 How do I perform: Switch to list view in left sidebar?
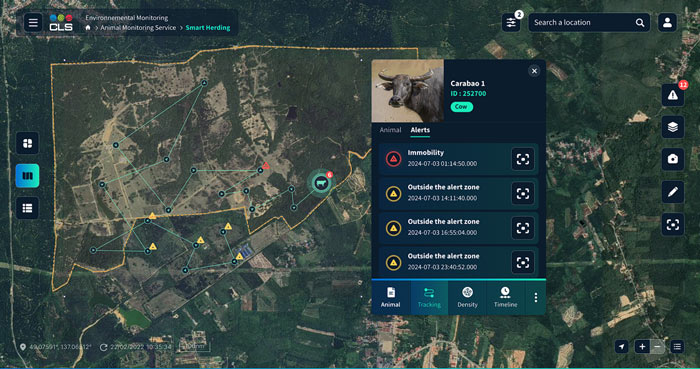pyautogui.click(x=28, y=208)
